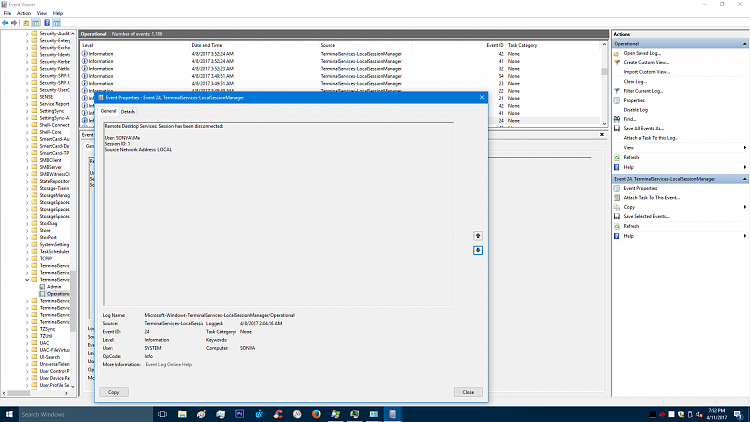Collapse the Event 24 actions section header
Screen dimensions: 750x422
[x=744, y=179]
